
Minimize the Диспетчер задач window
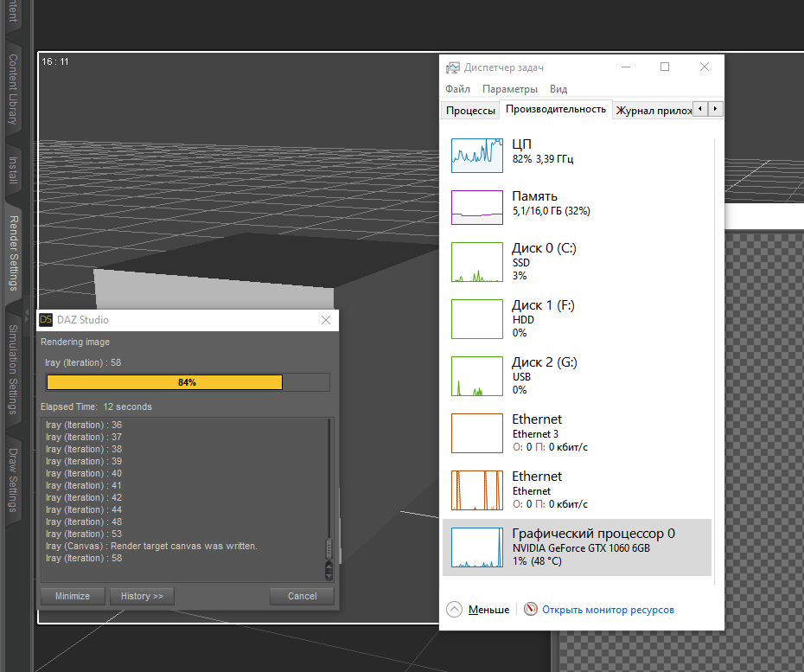tap(626, 67)
